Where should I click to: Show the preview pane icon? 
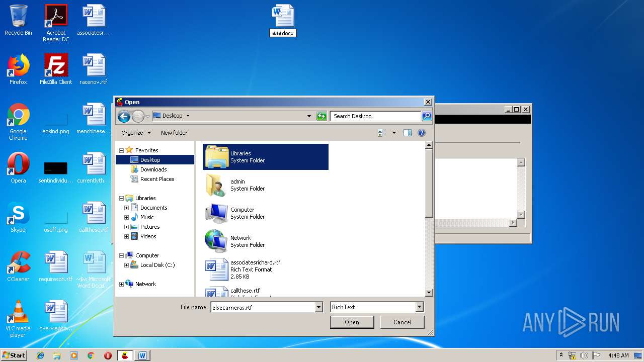(408, 133)
